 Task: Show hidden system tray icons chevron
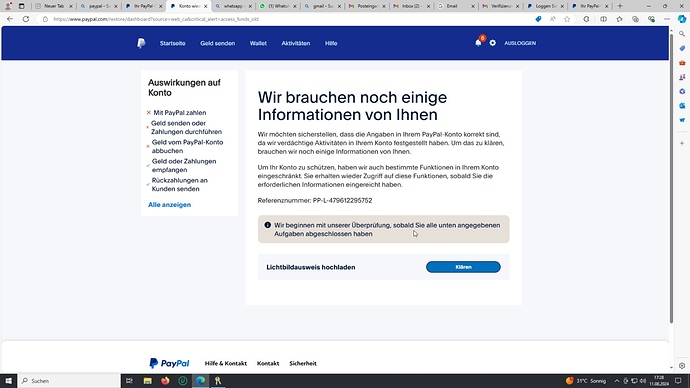(617, 381)
